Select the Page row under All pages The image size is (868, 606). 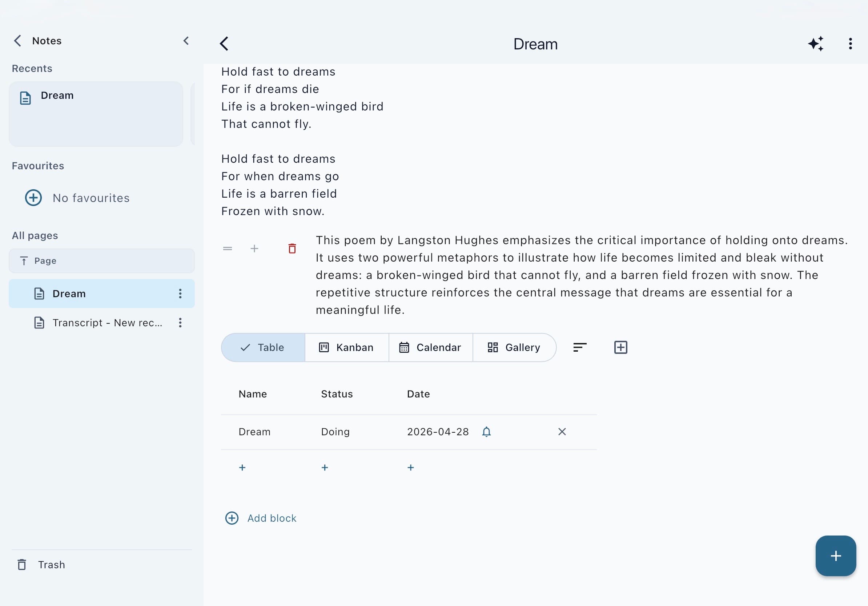click(102, 261)
